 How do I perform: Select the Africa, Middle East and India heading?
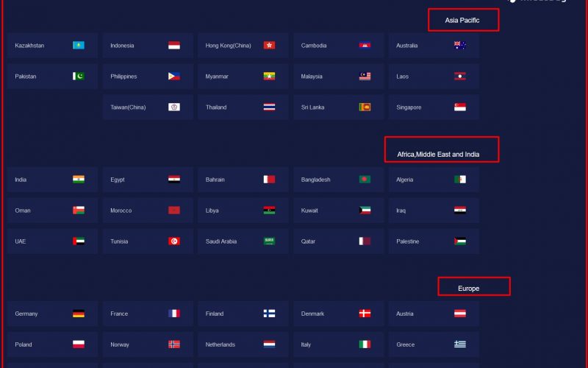438,155
